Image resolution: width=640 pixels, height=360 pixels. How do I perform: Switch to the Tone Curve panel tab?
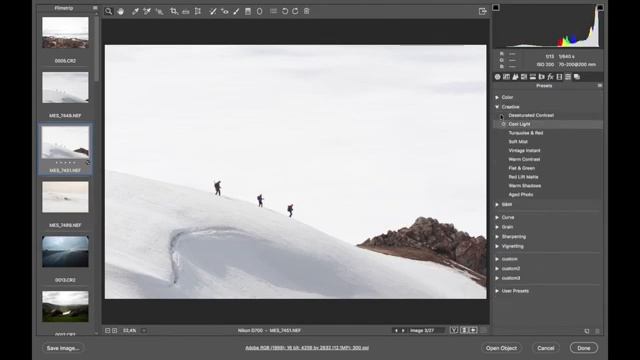507,77
